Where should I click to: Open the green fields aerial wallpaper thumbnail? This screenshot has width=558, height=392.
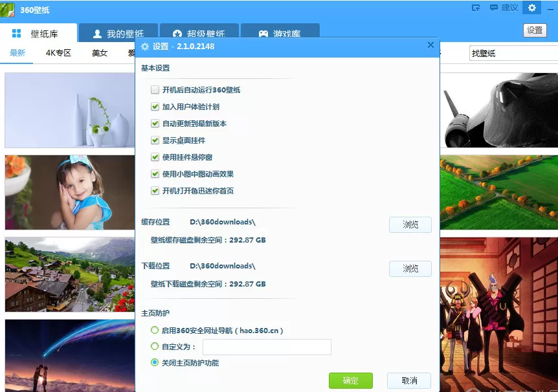tap(499, 192)
